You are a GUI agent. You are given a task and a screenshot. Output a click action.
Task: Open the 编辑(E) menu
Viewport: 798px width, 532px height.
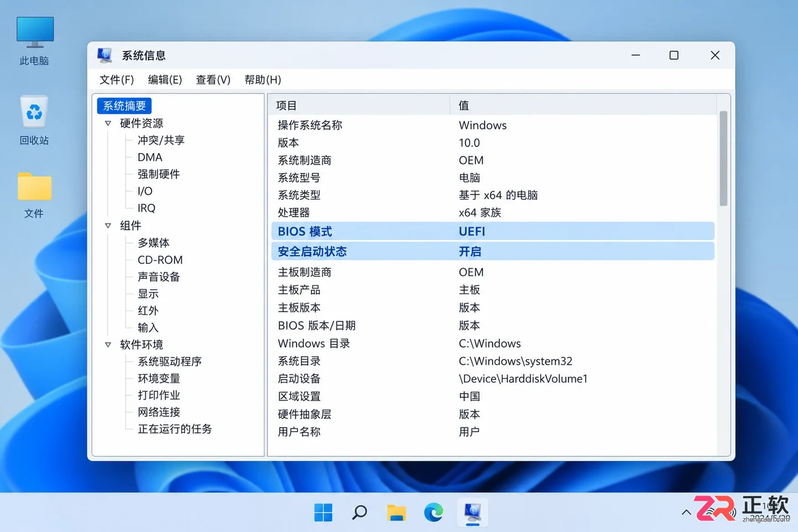[x=165, y=80]
